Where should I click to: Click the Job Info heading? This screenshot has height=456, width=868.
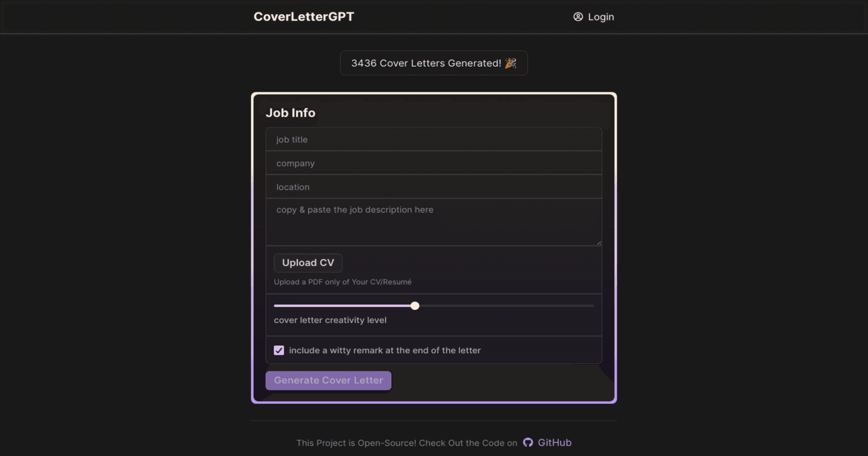tap(290, 113)
